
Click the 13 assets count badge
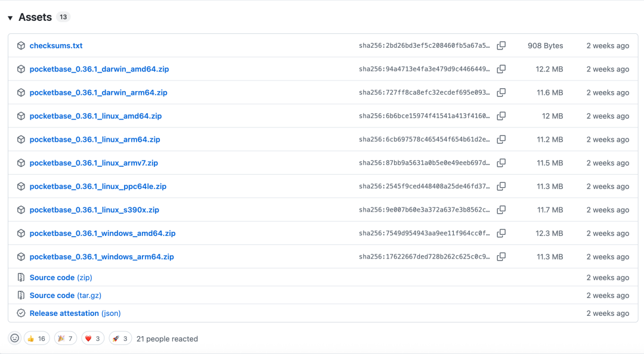(x=63, y=17)
